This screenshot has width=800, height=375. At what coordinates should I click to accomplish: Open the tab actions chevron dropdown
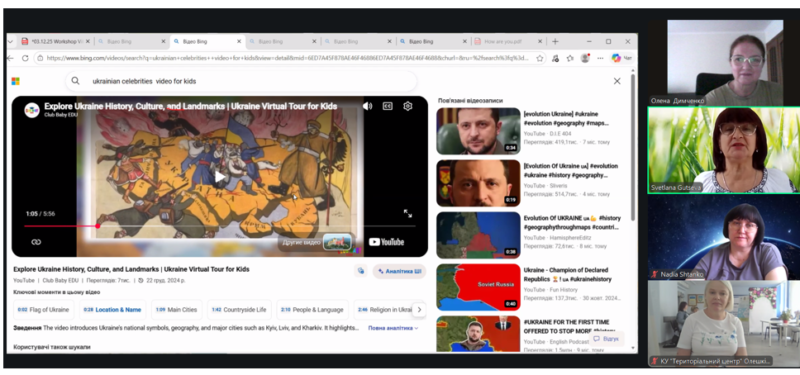(10, 41)
